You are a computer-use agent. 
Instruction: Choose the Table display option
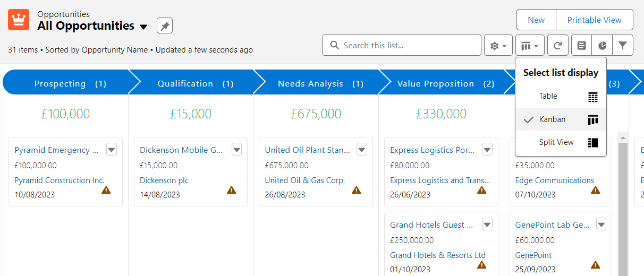[x=561, y=97]
